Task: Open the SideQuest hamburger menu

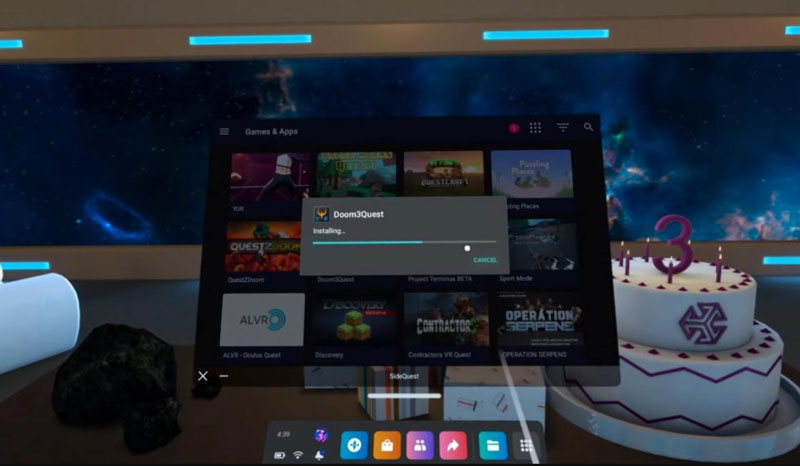Action: 224,132
